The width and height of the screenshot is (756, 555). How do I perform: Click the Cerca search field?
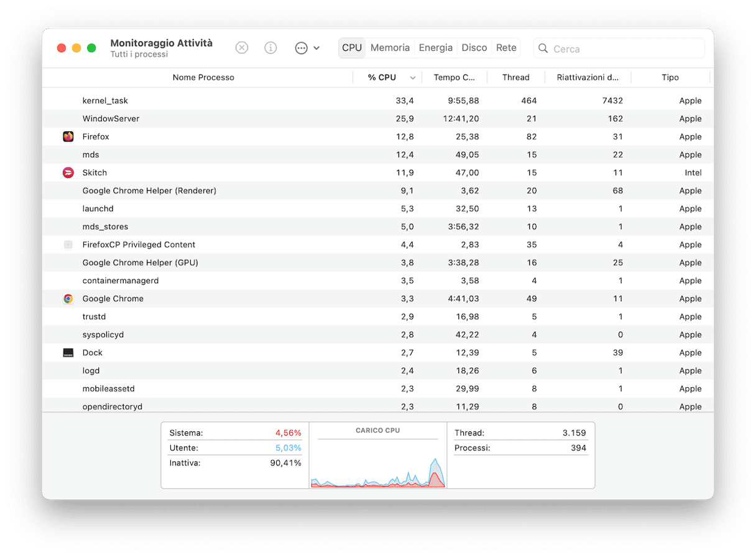(x=619, y=49)
